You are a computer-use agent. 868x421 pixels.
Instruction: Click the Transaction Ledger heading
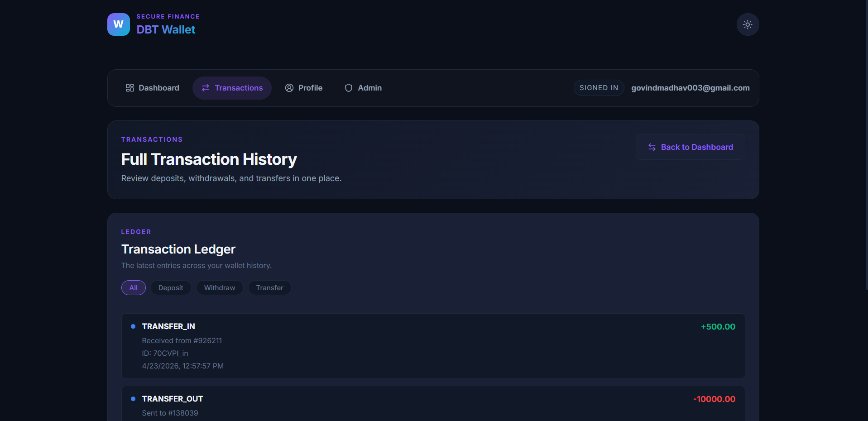pyautogui.click(x=178, y=249)
